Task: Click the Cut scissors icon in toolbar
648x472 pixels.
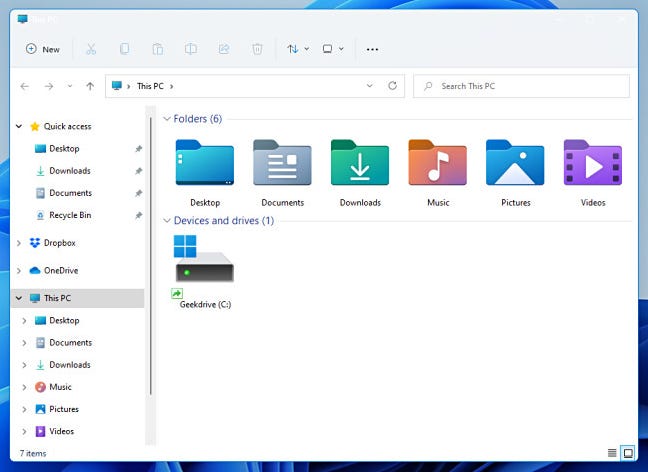Action: (91, 49)
